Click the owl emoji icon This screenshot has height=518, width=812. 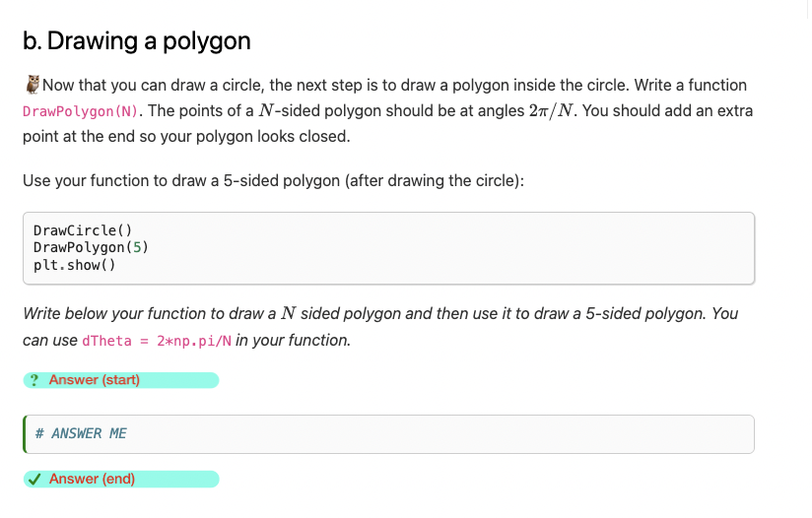pyautogui.click(x=33, y=85)
